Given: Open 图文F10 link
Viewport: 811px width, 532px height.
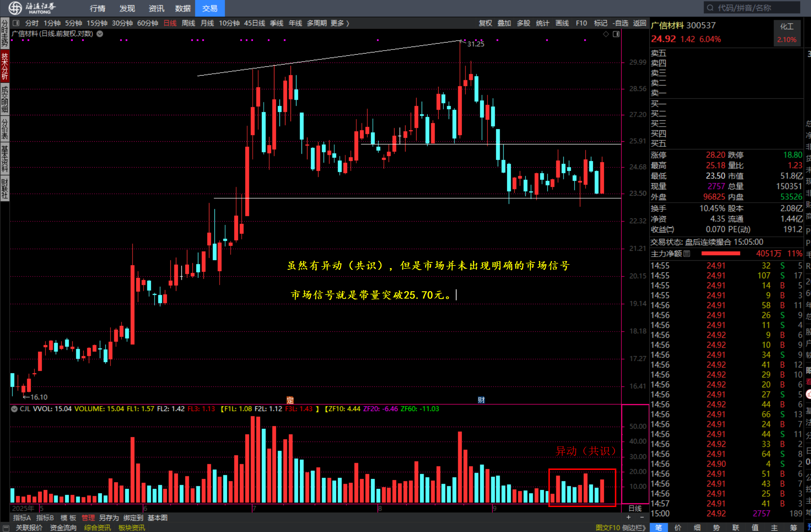Looking at the screenshot, I should click(608, 528).
